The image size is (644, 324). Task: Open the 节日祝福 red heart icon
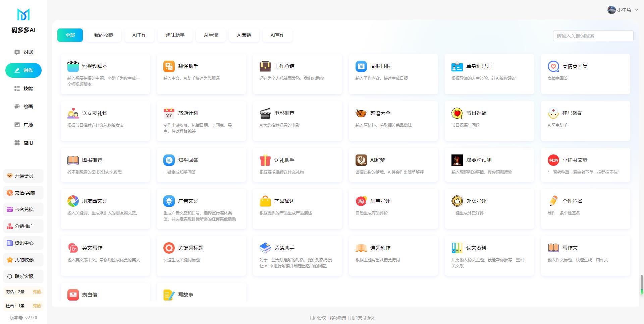pos(457,113)
